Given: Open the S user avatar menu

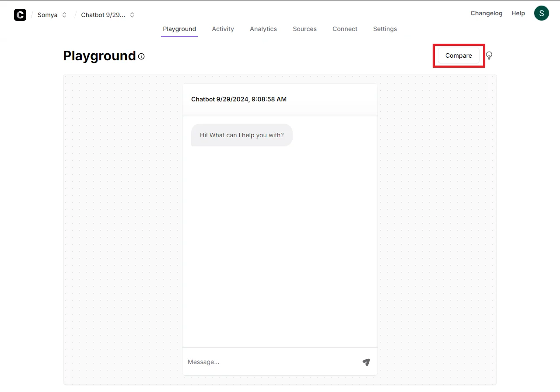Looking at the screenshot, I should 542,13.
